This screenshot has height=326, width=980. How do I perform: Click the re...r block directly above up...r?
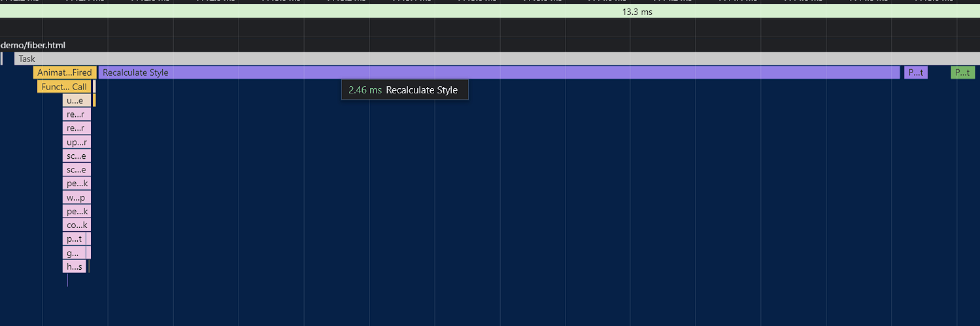[76, 128]
